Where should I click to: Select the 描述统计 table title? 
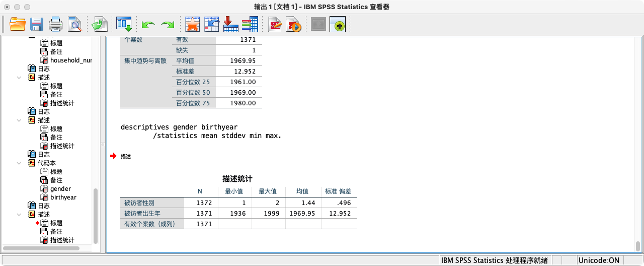[x=237, y=179]
